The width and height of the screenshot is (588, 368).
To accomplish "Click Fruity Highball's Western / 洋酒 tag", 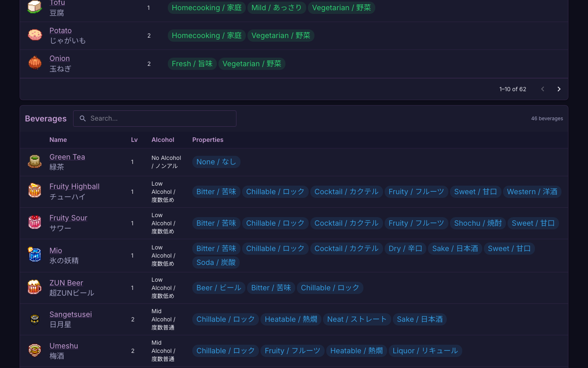I will (532, 192).
